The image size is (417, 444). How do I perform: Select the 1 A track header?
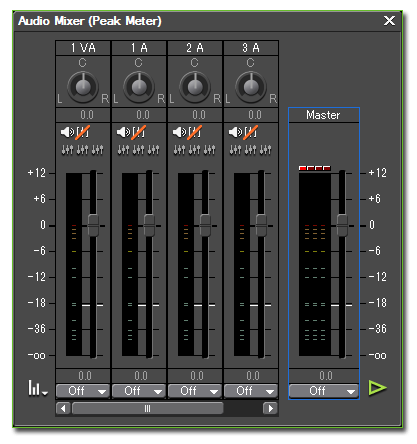(139, 48)
